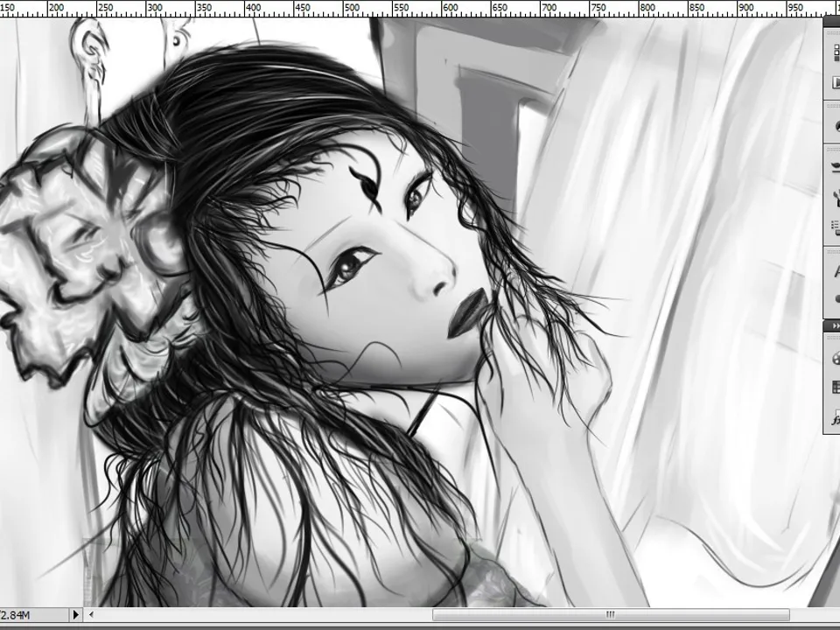Click the horizontal ruler at the 500 mark
This screenshot has height=630, width=840.
tap(351, 9)
